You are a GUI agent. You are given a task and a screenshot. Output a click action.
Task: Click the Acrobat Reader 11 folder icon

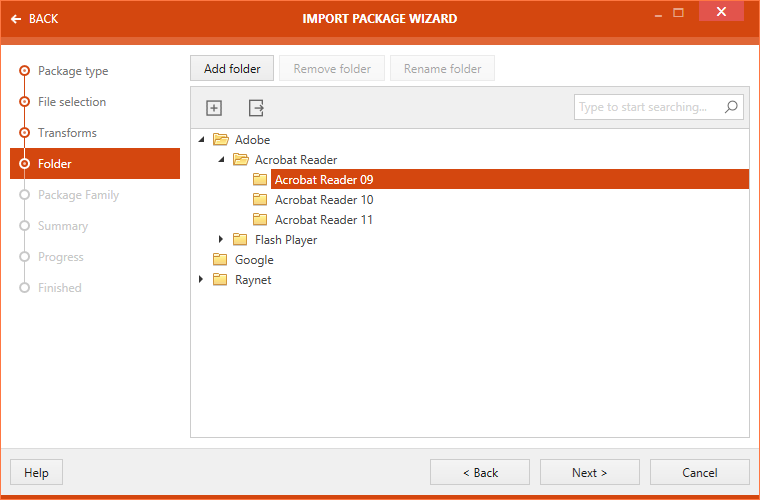tap(260, 219)
